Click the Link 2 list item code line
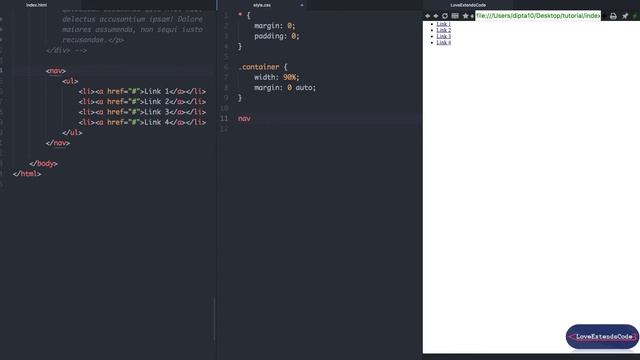640x360 pixels. (142, 102)
